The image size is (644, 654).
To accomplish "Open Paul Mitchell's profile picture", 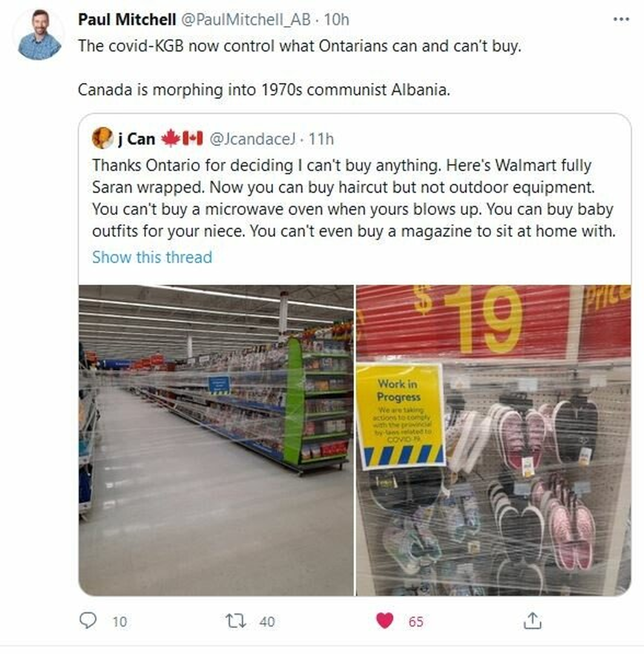I will click(x=39, y=35).
